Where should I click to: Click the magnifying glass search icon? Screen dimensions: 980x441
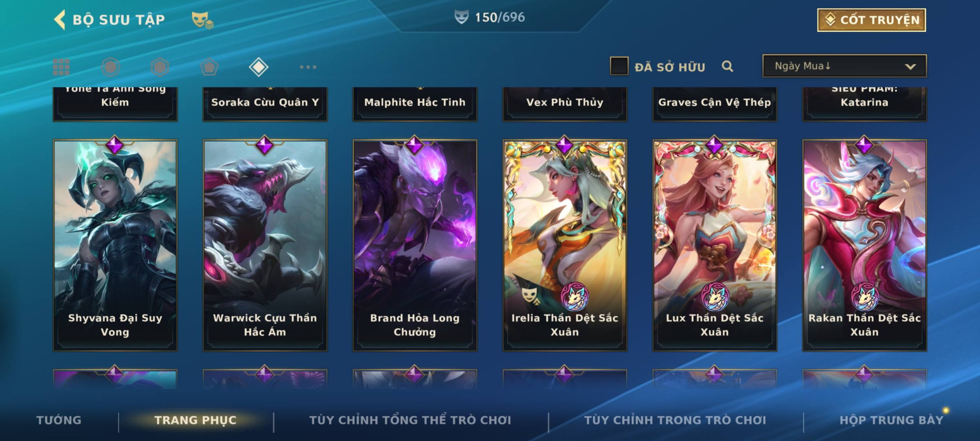[727, 66]
